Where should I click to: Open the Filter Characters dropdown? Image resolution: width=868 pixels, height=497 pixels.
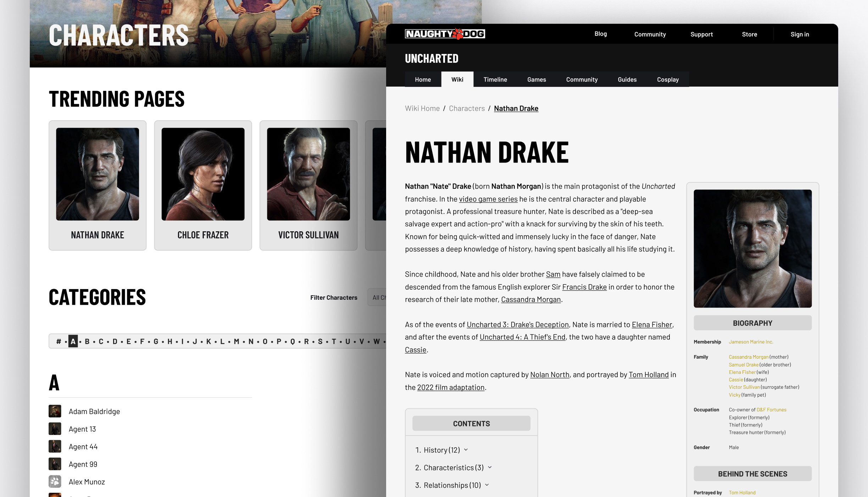(377, 298)
